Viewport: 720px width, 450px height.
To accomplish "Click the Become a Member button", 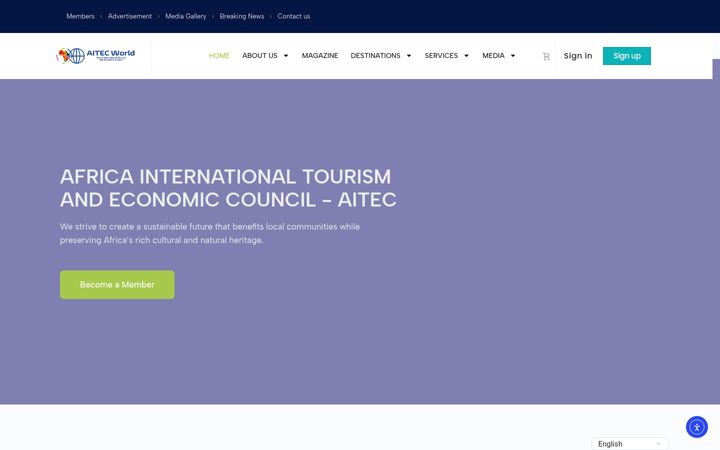I will 117,285.
